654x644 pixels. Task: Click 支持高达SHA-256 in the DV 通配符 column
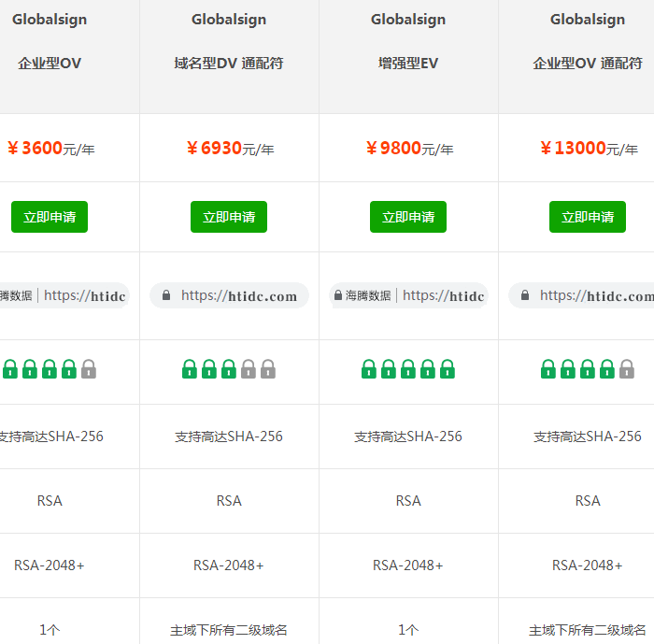229,436
